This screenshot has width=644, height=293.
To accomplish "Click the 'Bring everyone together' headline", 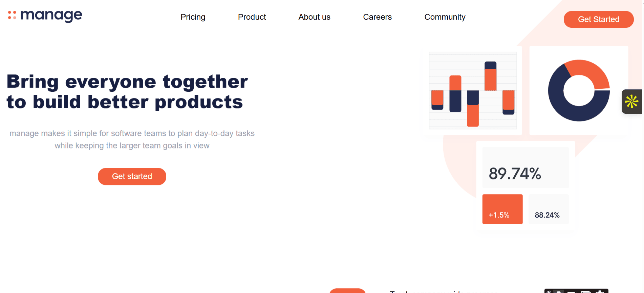I will pyautogui.click(x=127, y=92).
